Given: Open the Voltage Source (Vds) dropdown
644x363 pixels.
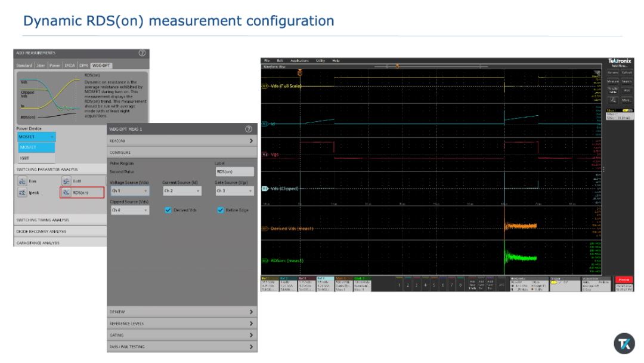Looking at the screenshot, I should click(x=129, y=191).
